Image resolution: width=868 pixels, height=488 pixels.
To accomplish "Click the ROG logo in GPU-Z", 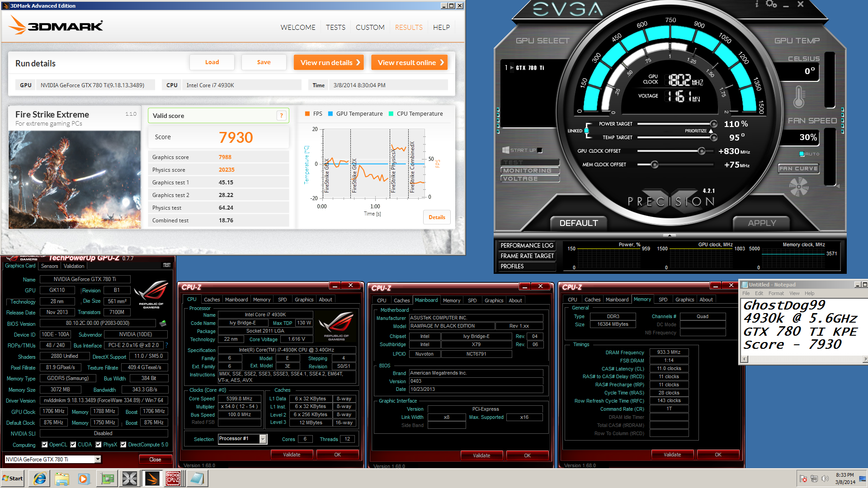I will (151, 295).
